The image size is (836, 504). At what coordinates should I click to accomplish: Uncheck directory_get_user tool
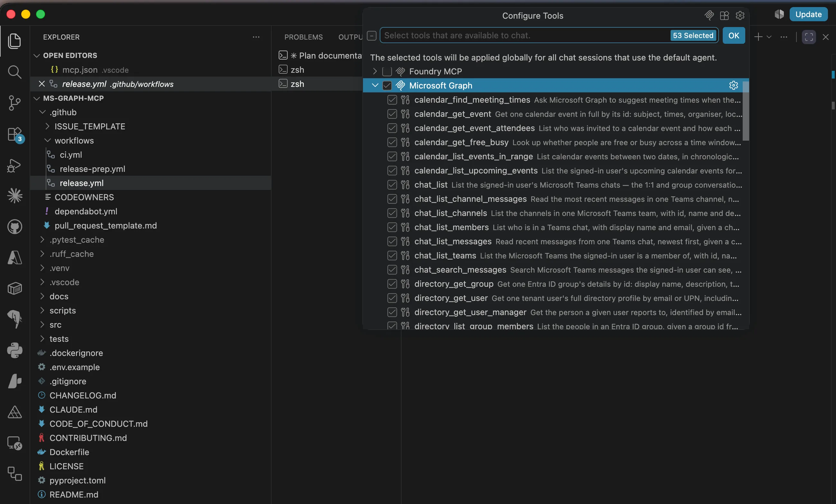[x=392, y=298]
